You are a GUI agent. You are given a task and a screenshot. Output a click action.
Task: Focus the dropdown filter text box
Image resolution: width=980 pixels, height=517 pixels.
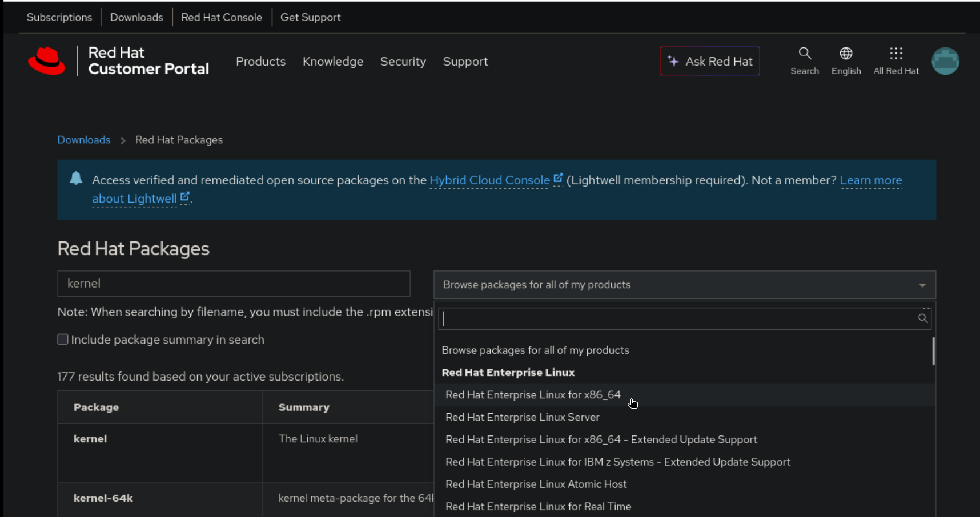coord(685,318)
